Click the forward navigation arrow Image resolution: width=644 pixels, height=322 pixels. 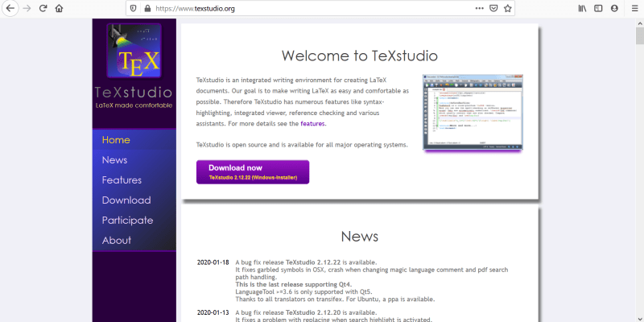[27, 8]
